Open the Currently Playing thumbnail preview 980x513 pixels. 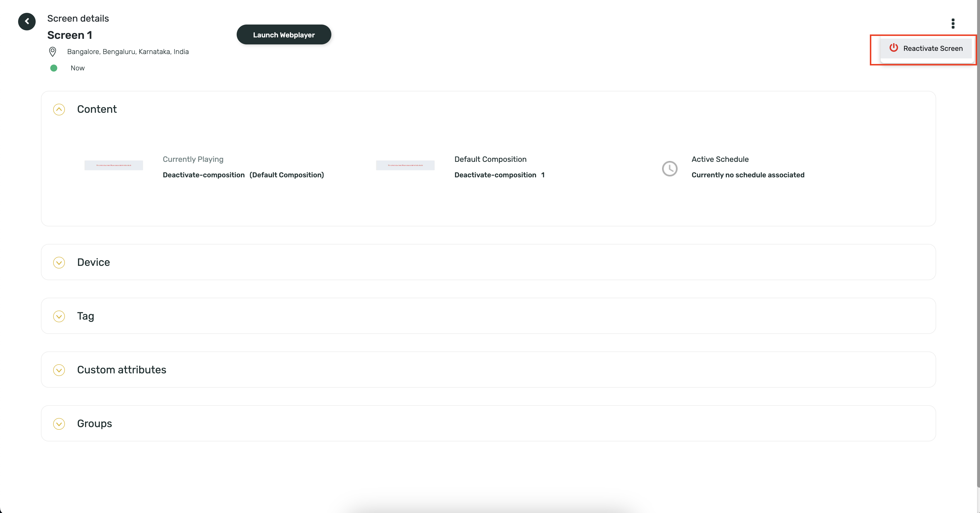pyautogui.click(x=113, y=165)
